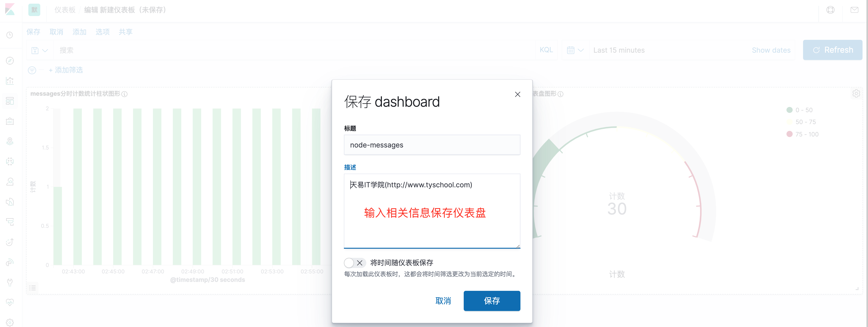This screenshot has width=868, height=327.
Task: Open the Machine Learning icon
Action: coord(10,161)
